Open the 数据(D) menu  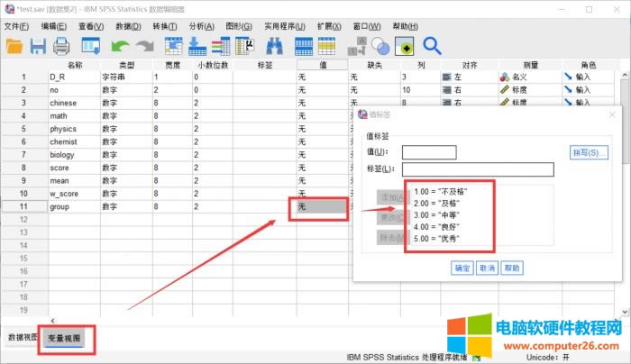128,26
